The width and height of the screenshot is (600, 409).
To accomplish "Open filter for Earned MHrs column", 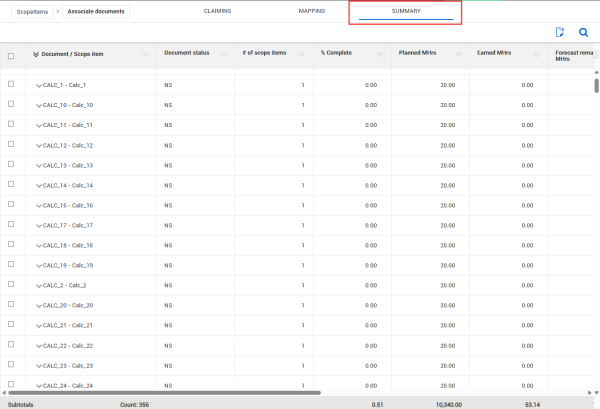I will [x=537, y=55].
